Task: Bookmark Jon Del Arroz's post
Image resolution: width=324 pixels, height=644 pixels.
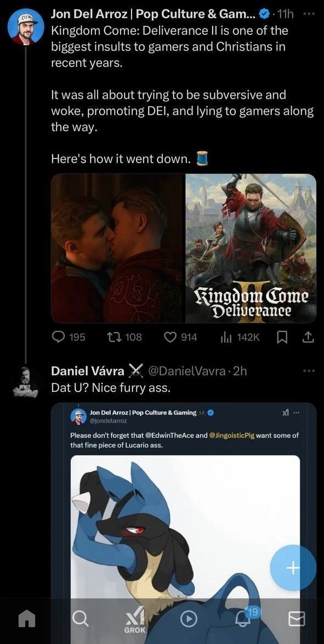Action: (x=282, y=337)
